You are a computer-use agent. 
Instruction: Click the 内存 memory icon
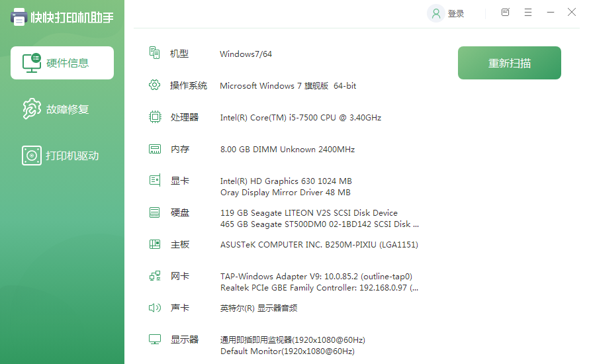point(155,149)
